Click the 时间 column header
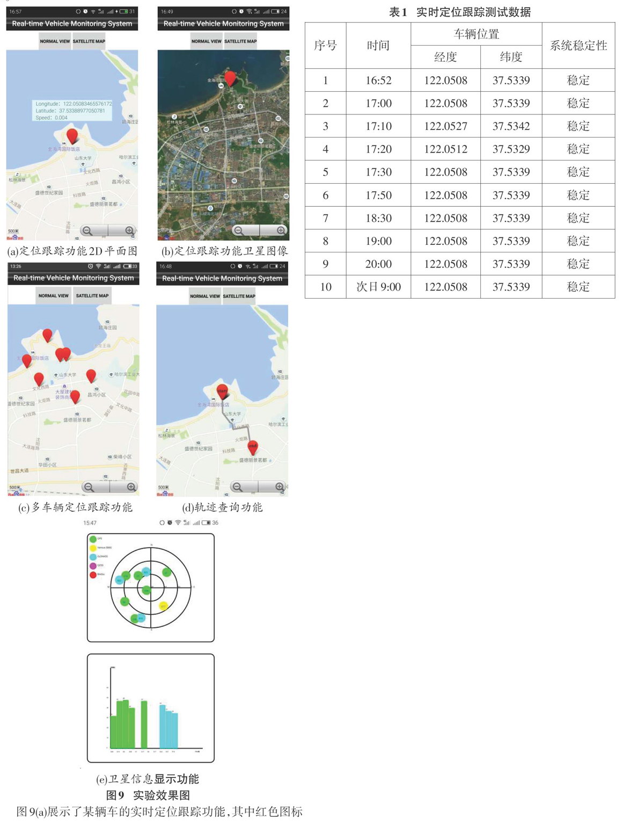Screen dimensions: 644x834 click(x=378, y=46)
